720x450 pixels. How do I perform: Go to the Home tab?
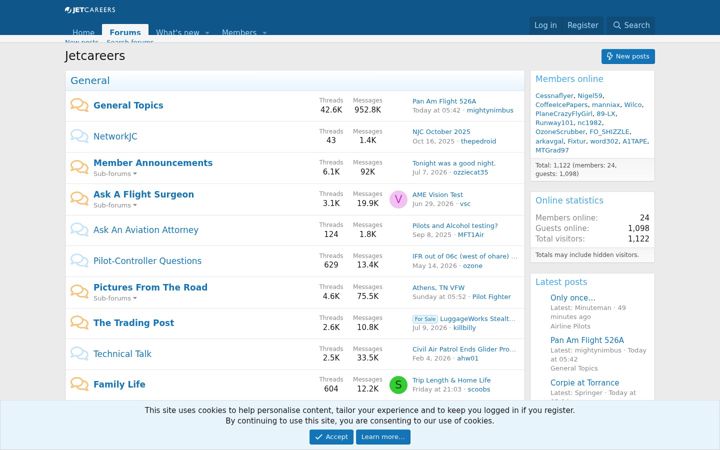[83, 32]
